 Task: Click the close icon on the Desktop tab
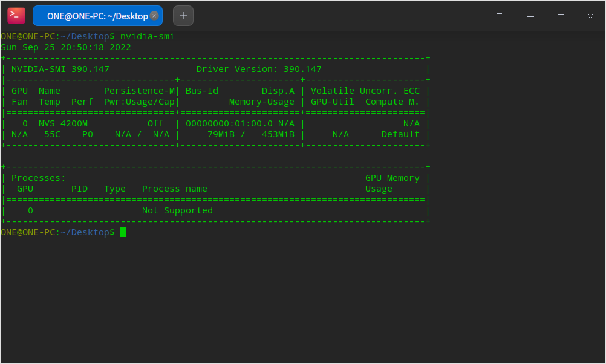pyautogui.click(x=154, y=16)
